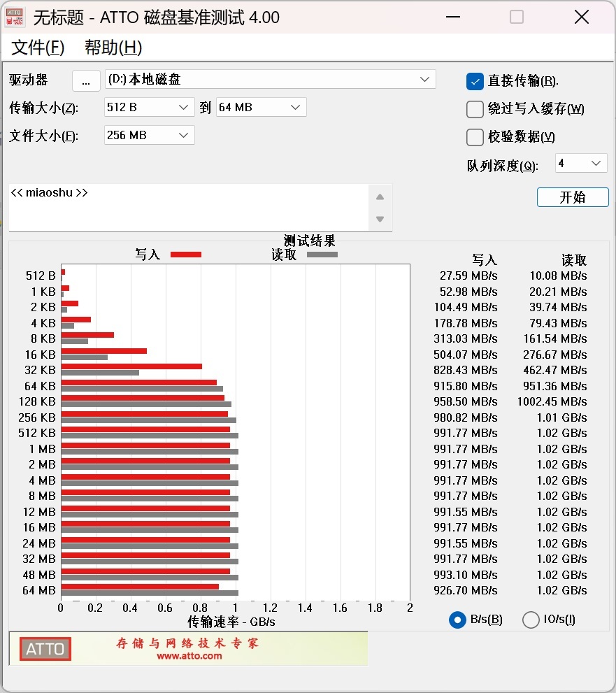Click the description box scroll down arrow
Viewport: 616px width, 693px height.
pyautogui.click(x=380, y=219)
